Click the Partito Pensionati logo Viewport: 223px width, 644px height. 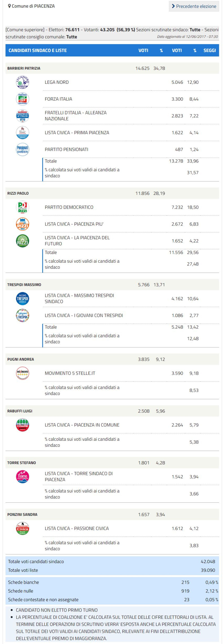(x=22, y=150)
